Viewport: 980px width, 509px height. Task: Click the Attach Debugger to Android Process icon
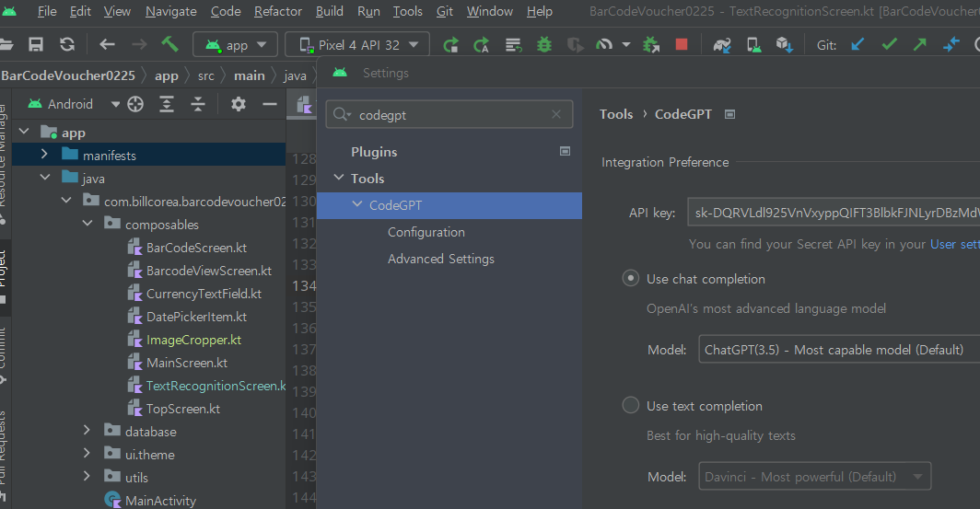650,45
